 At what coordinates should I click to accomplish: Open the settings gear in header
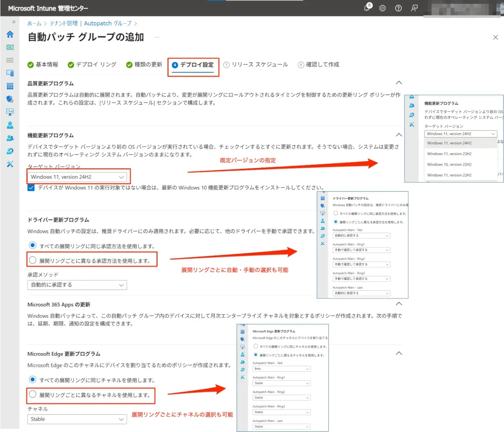[383, 8]
